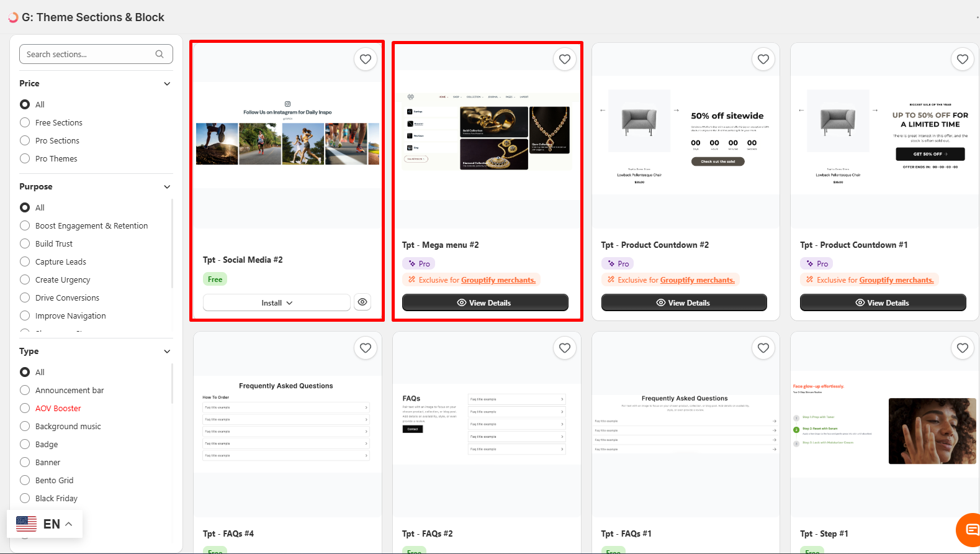The height and width of the screenshot is (554, 980).
Task: Collapse the Type filter section
Action: 167,352
